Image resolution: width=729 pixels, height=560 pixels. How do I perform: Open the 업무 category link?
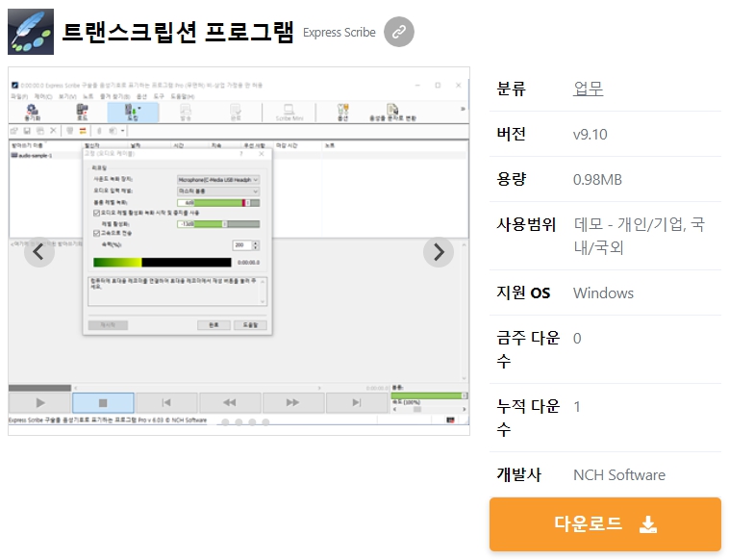[589, 89]
